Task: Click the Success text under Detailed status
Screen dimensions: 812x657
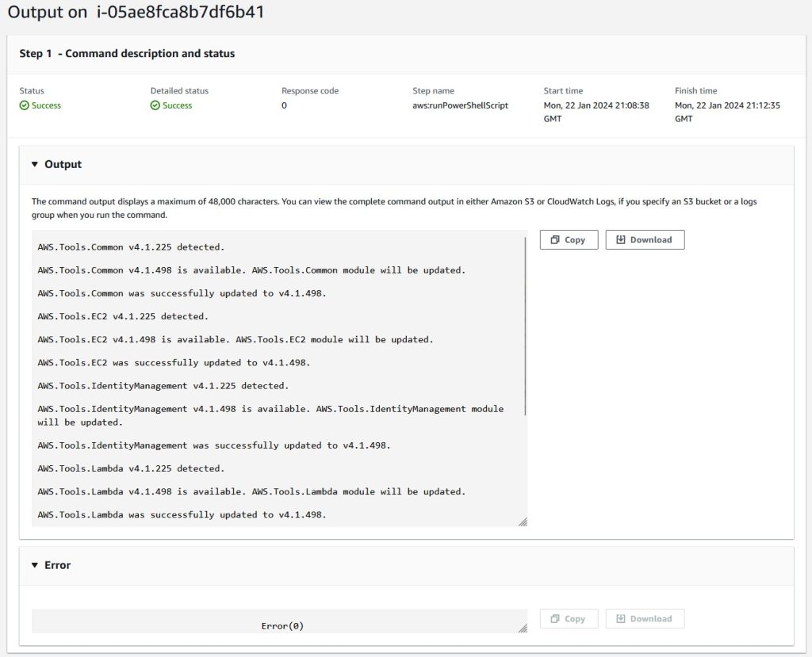Action: pyautogui.click(x=177, y=105)
